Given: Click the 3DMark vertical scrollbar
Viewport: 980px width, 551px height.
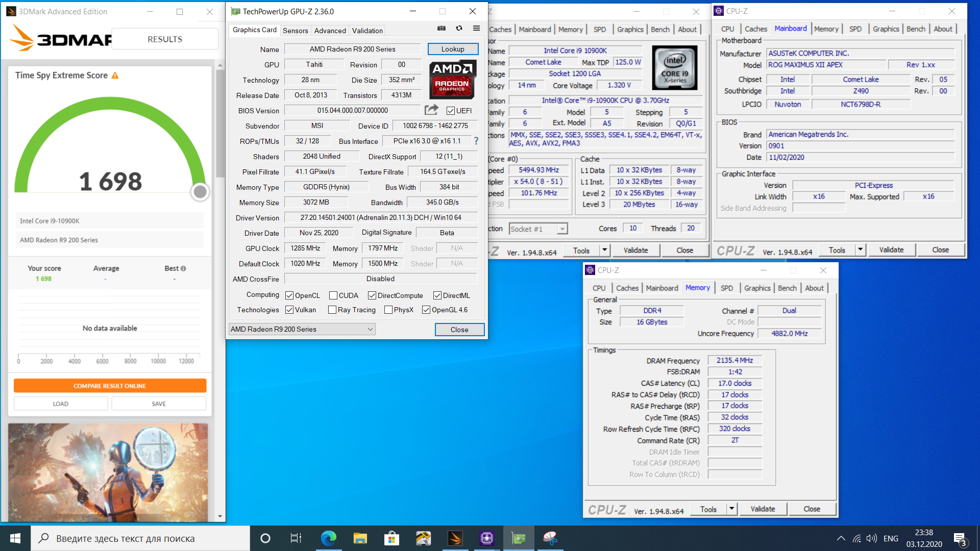Looking at the screenshot, I should (x=220, y=122).
